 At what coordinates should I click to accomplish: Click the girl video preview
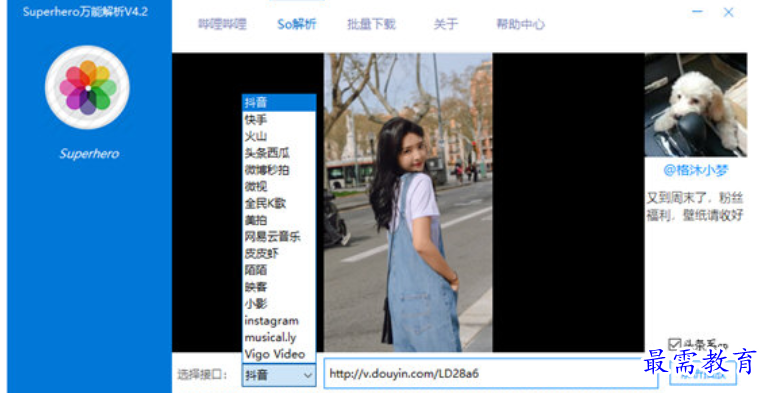[x=408, y=202]
